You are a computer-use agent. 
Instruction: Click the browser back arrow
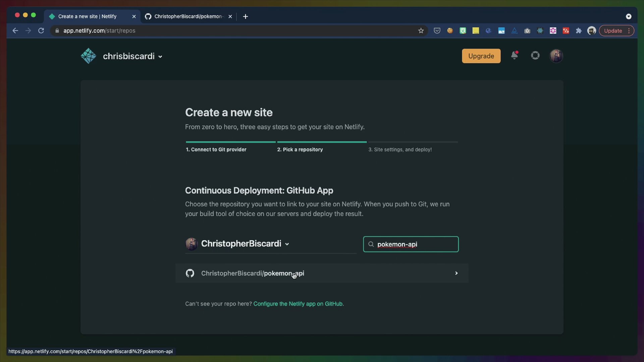click(15, 31)
